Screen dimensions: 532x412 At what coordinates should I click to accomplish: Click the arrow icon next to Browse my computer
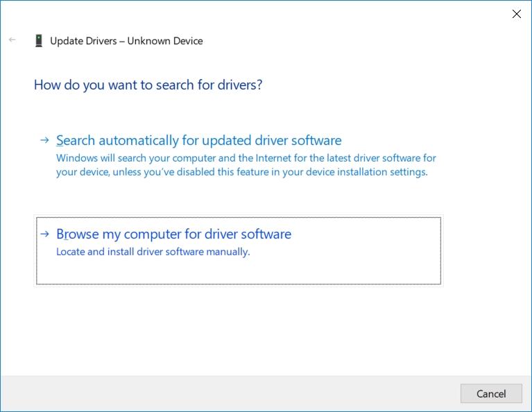point(44,234)
